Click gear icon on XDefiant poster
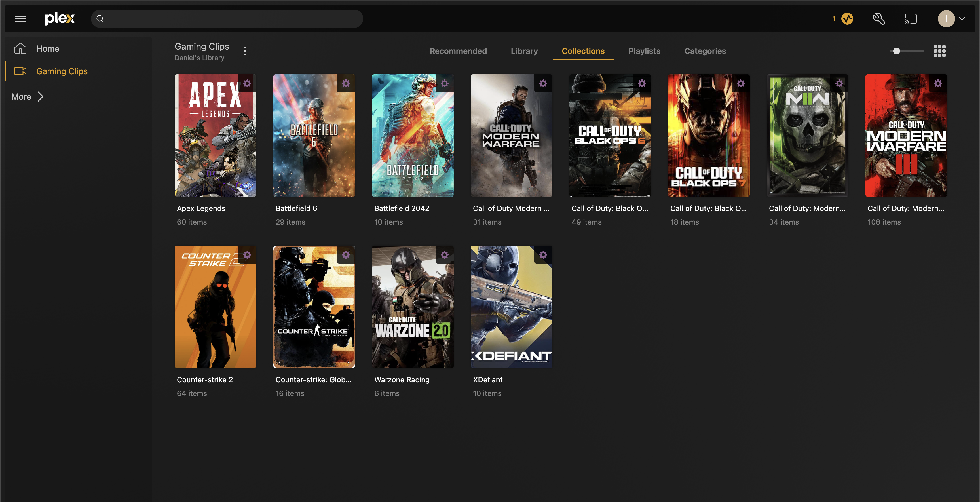The height and width of the screenshot is (502, 980). [x=543, y=255]
